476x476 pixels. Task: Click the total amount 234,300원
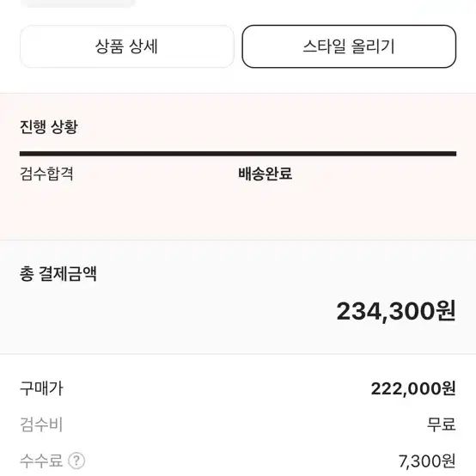[x=396, y=311]
